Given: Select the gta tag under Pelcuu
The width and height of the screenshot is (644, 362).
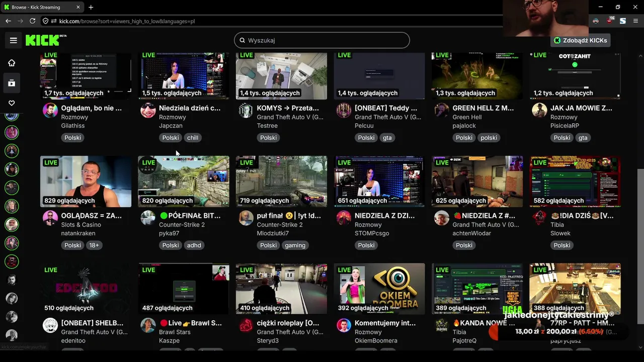Looking at the screenshot, I should click(387, 138).
